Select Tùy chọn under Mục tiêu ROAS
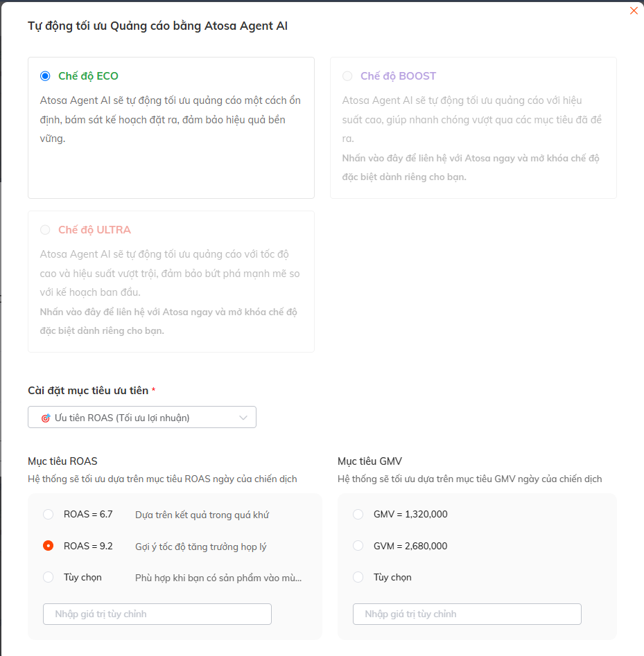 (x=48, y=577)
